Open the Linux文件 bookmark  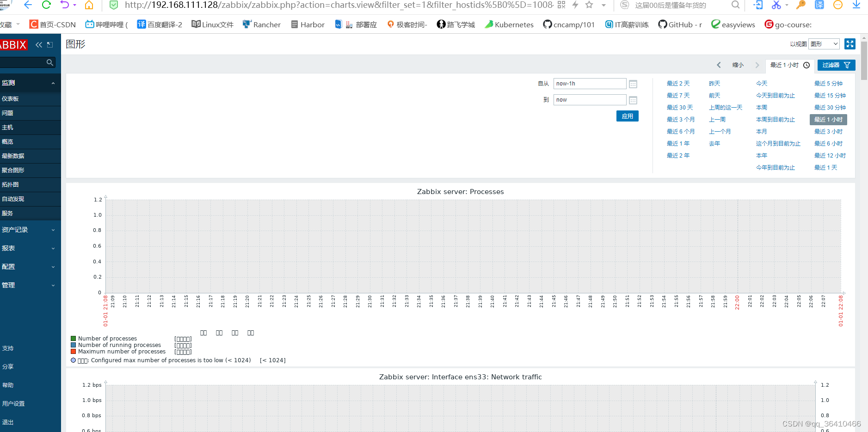click(x=213, y=24)
